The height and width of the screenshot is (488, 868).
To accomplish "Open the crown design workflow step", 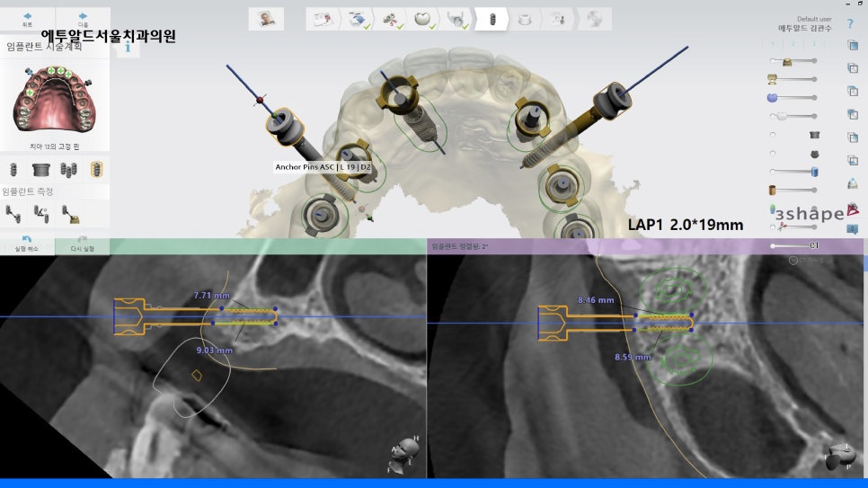I will pyautogui.click(x=421, y=19).
